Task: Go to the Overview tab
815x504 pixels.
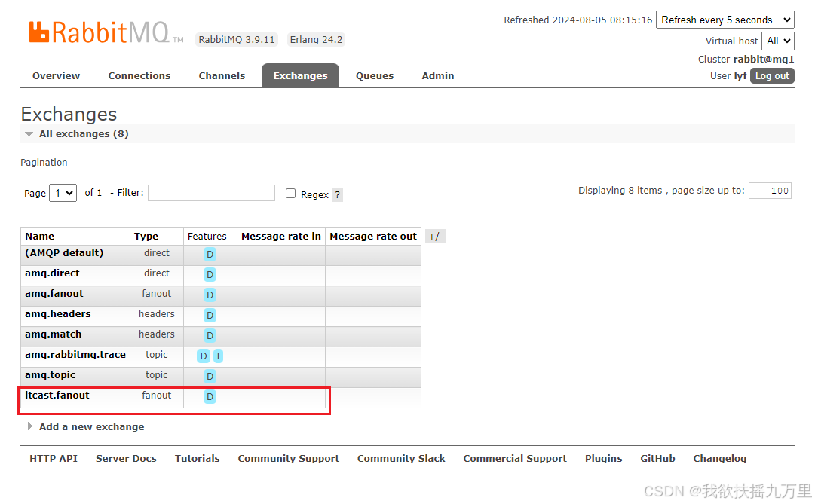Action: pos(56,76)
